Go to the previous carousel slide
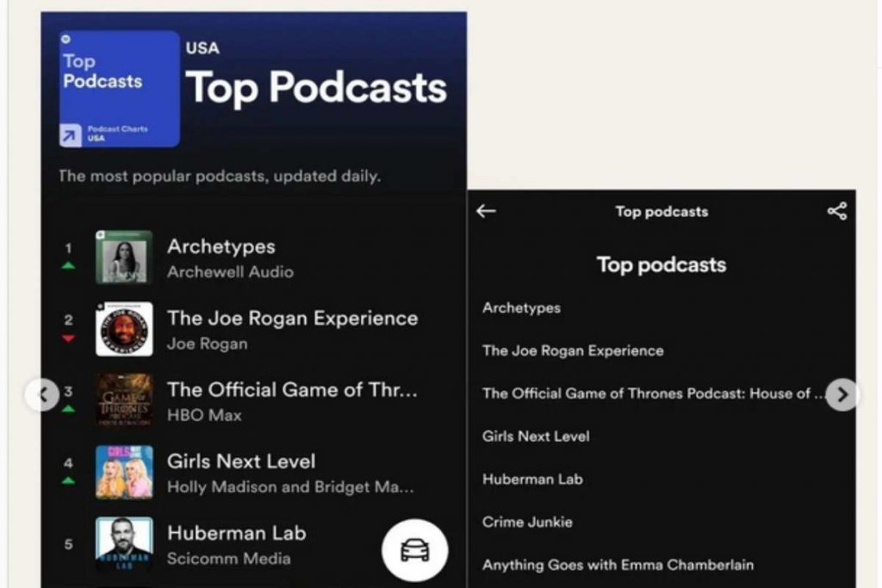This screenshot has width=882, height=588. (x=42, y=394)
